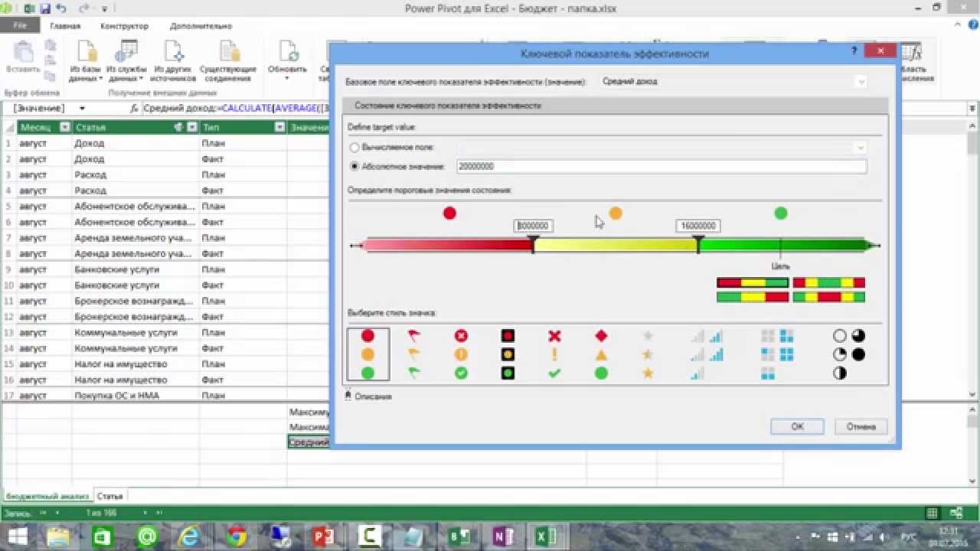Open OneNote from the taskbar
This screenshot has width=980, height=551.
(x=503, y=537)
